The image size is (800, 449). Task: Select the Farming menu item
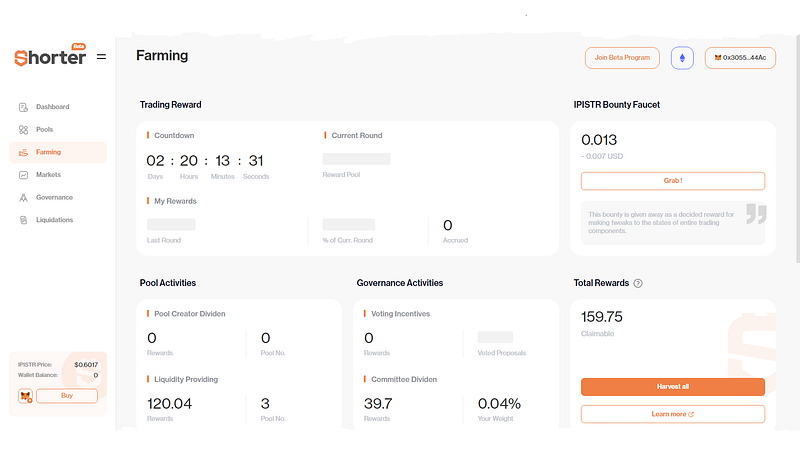point(58,152)
